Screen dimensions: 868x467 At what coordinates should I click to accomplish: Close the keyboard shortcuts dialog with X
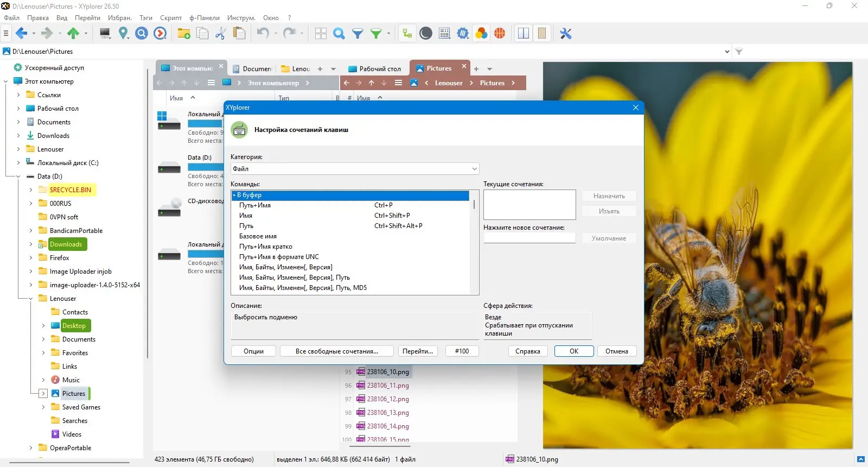pos(636,108)
